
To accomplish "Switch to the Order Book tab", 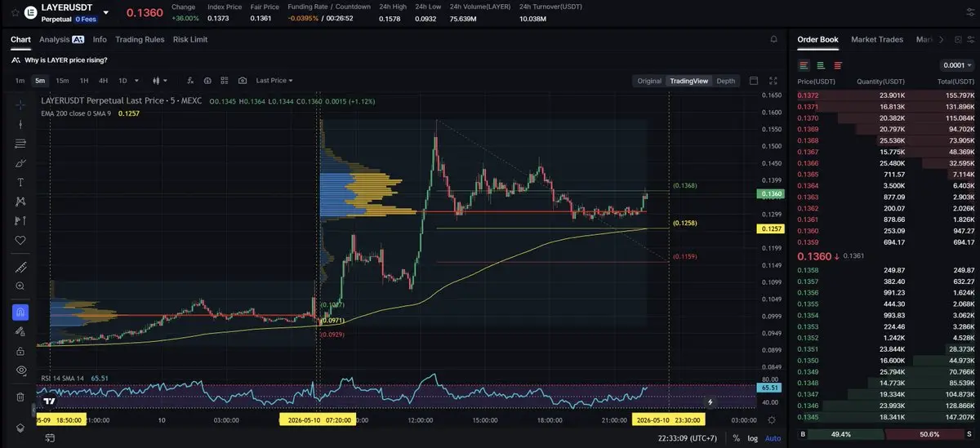I will [817, 39].
